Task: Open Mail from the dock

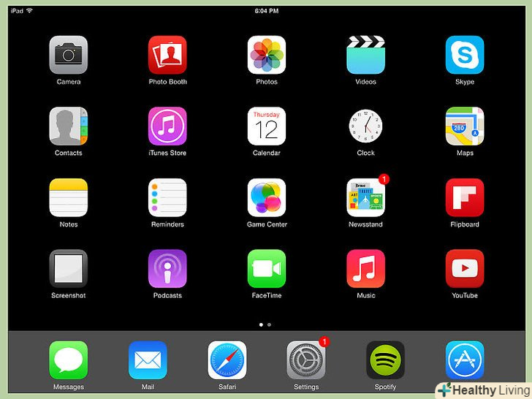Action: point(148,360)
